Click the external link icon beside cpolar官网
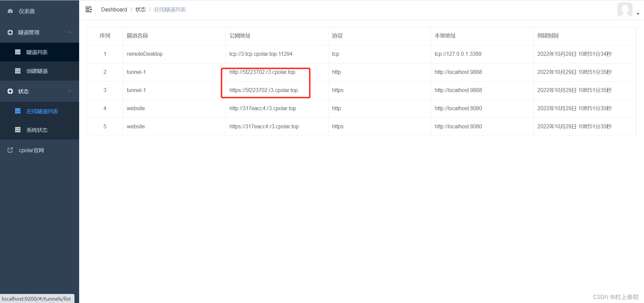 pyautogui.click(x=10, y=150)
